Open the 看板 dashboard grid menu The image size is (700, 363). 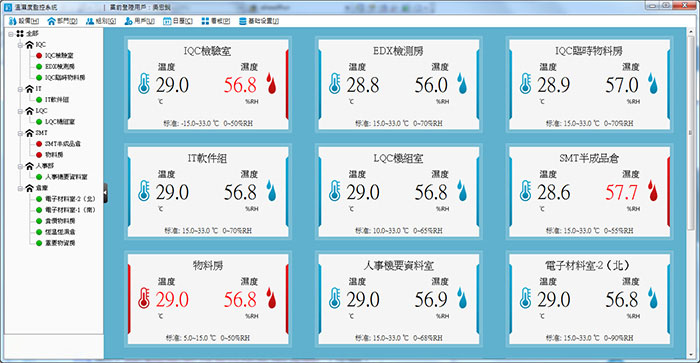click(x=216, y=21)
